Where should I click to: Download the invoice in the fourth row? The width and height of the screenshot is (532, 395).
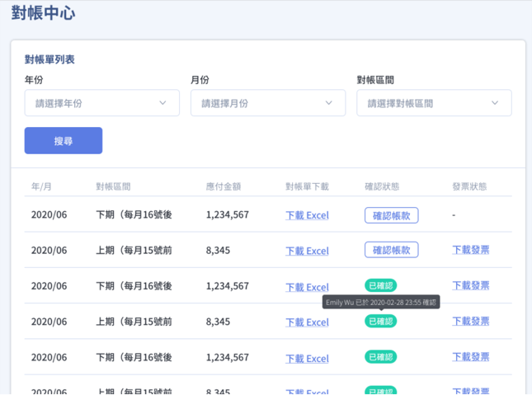click(470, 322)
